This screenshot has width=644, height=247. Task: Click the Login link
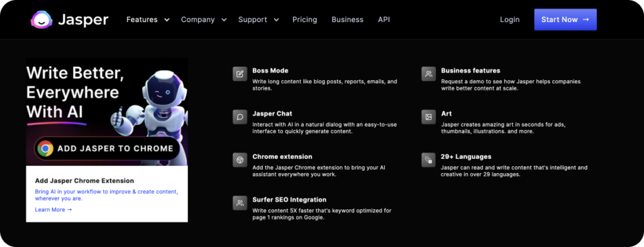coord(509,20)
